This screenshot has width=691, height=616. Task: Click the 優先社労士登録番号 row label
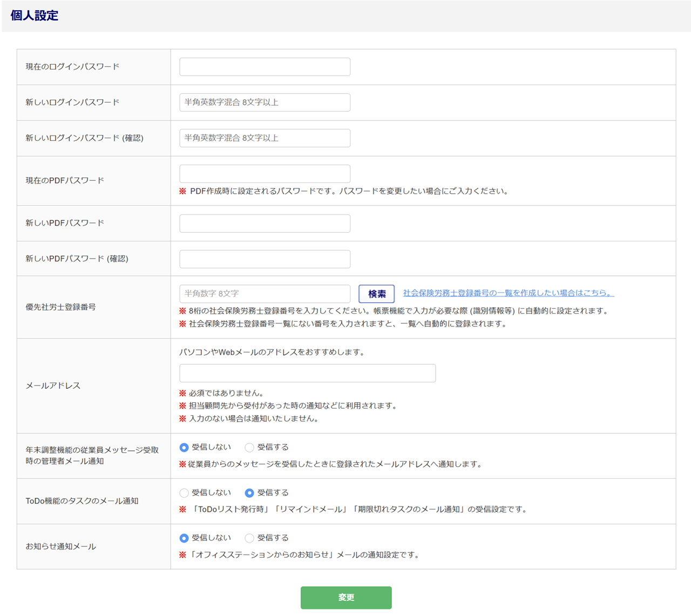[x=61, y=307]
